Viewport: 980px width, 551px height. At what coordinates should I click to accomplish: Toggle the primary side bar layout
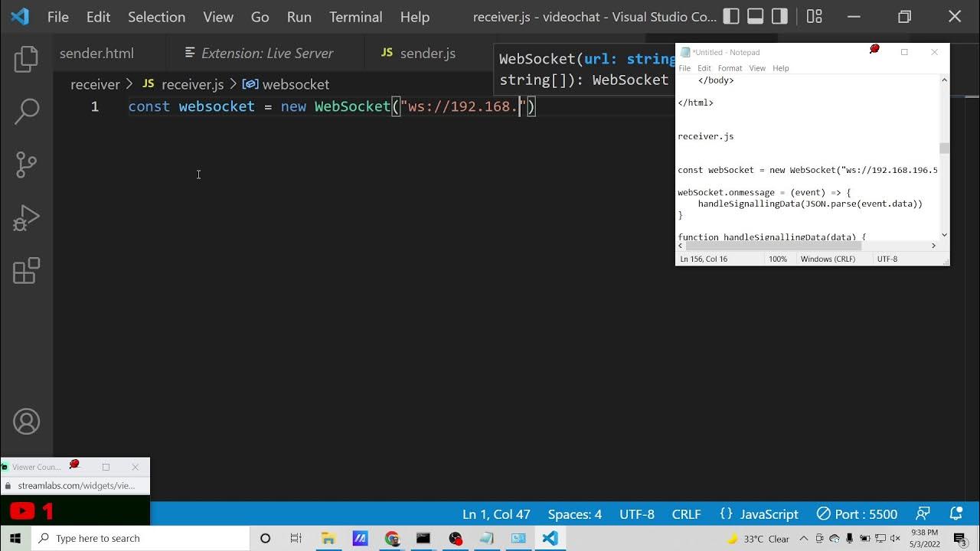click(731, 16)
